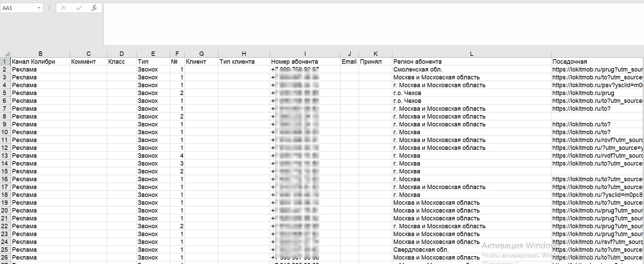The image size is (644, 264).
Task: Click 'г. Москва' region cell in row 10
Action: pyautogui.click(x=471, y=132)
